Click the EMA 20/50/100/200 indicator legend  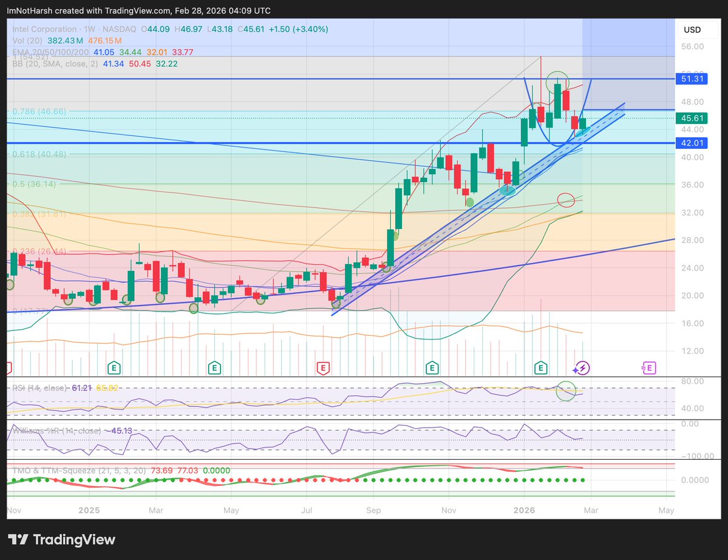[50, 52]
